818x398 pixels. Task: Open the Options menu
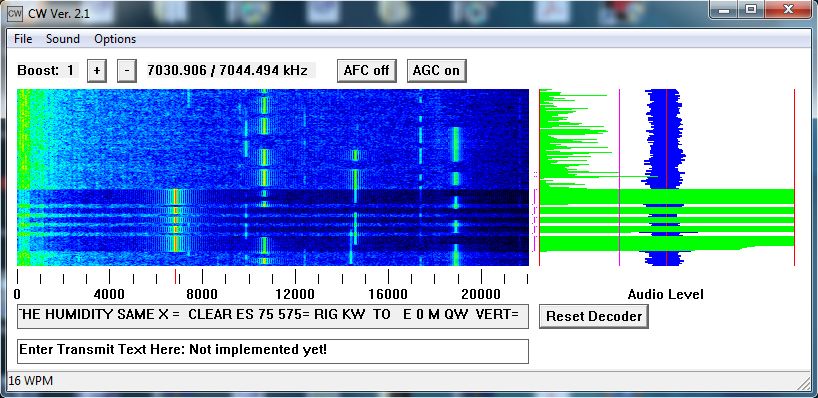pyautogui.click(x=115, y=39)
